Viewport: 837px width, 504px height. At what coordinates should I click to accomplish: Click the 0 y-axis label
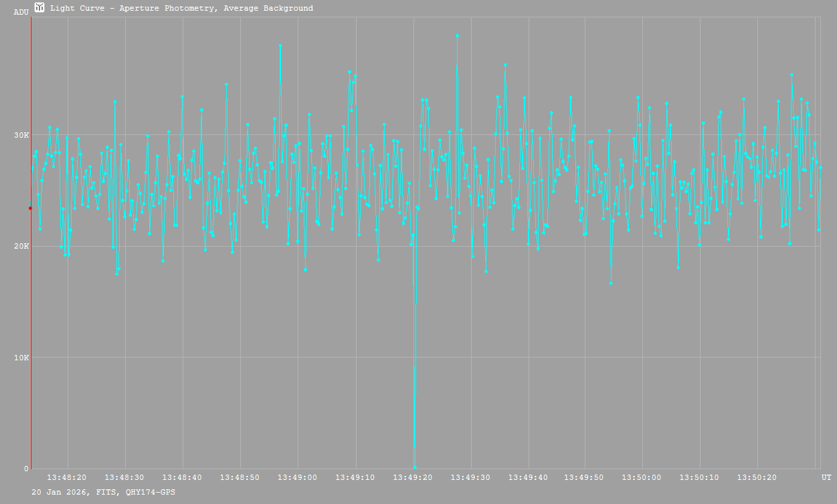click(x=26, y=469)
